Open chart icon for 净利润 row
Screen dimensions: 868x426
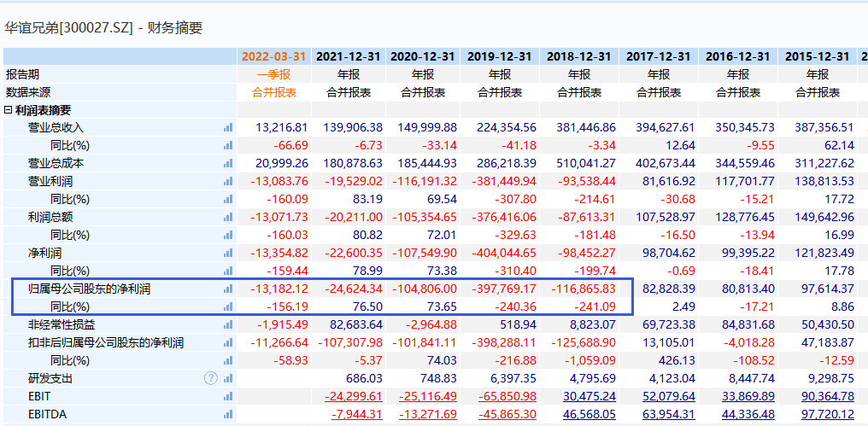coord(227,254)
